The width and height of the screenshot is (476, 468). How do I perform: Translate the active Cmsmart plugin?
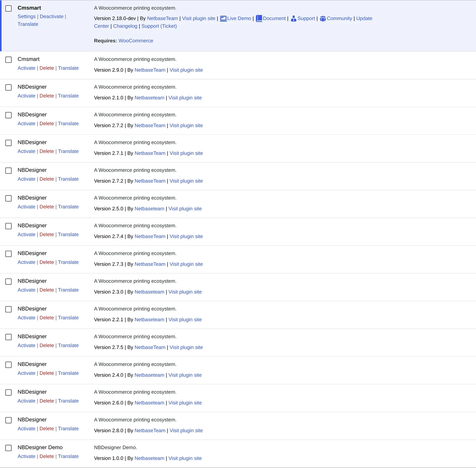pos(28,24)
